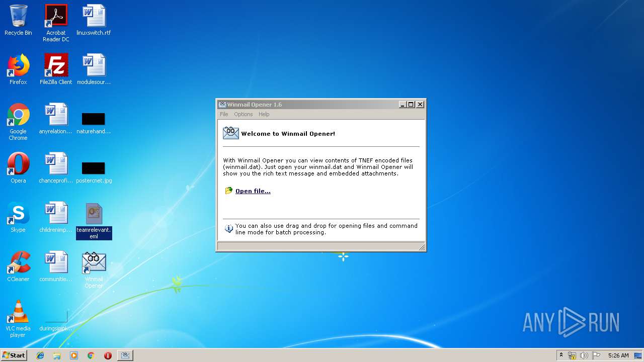Open FileZilla Client shortcut
Image resolution: width=644 pixels, height=362 pixels.
click(56, 69)
